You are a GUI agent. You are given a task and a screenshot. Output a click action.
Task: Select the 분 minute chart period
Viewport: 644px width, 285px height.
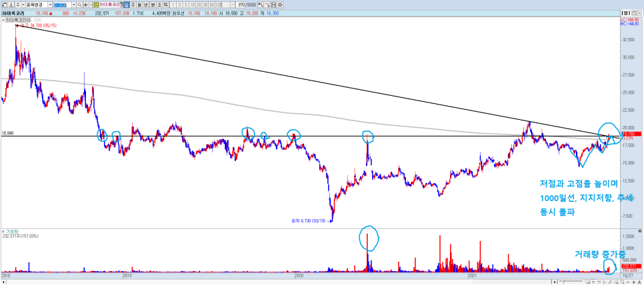tap(153, 5)
